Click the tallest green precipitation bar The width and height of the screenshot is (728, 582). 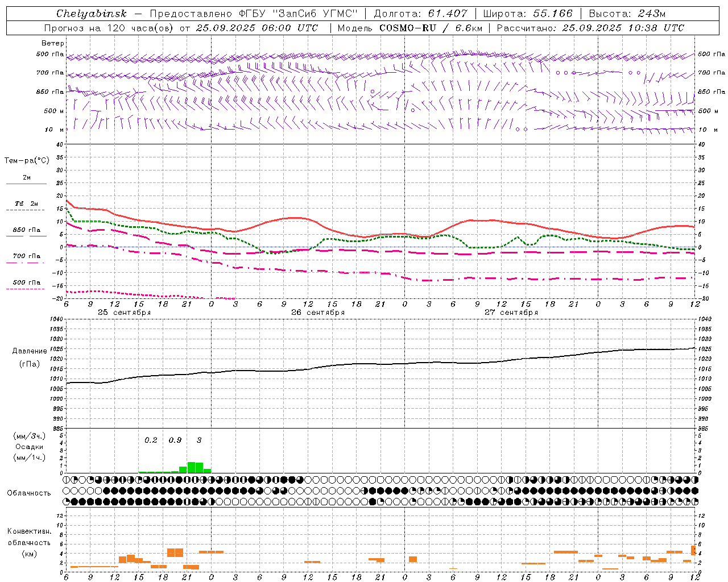pyautogui.click(x=192, y=467)
